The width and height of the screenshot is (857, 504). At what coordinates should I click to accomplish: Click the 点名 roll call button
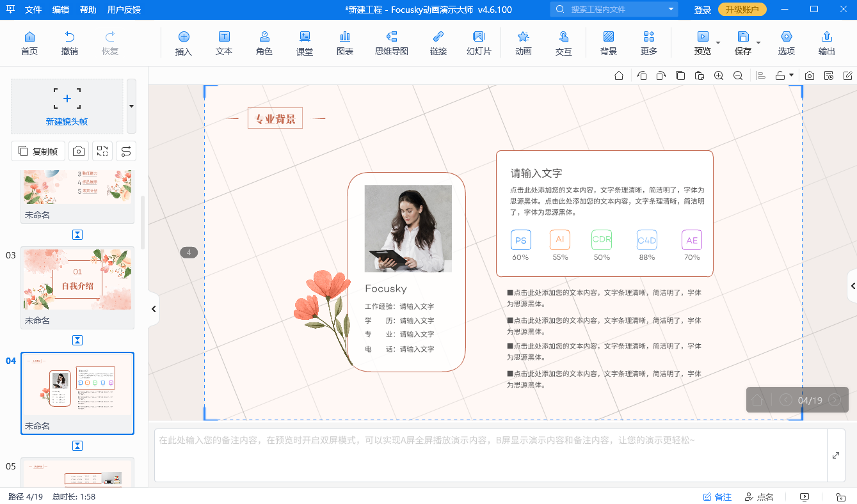pos(759,497)
